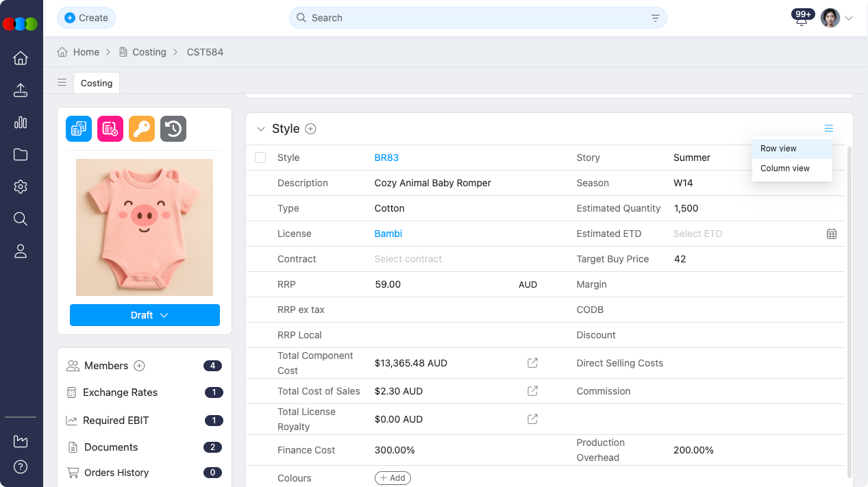Click the calendar icon for Estimated ETD
Viewport: 868px width, 487px height.
(x=831, y=234)
